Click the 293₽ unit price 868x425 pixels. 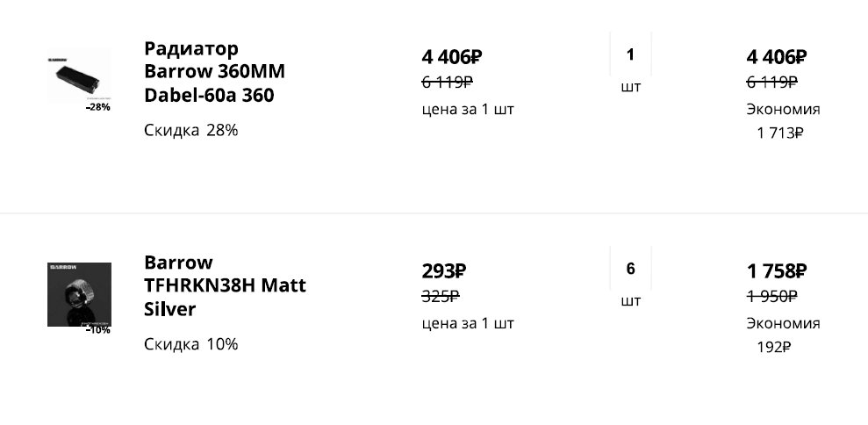coord(443,271)
